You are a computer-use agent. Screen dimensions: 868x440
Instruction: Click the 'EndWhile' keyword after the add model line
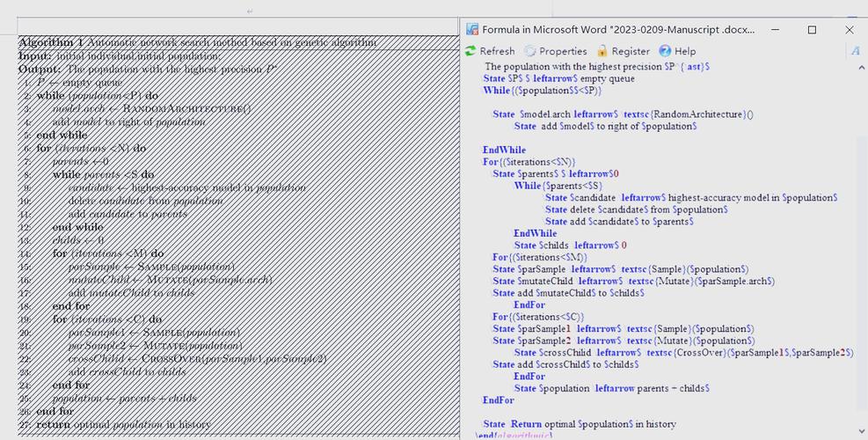point(504,150)
